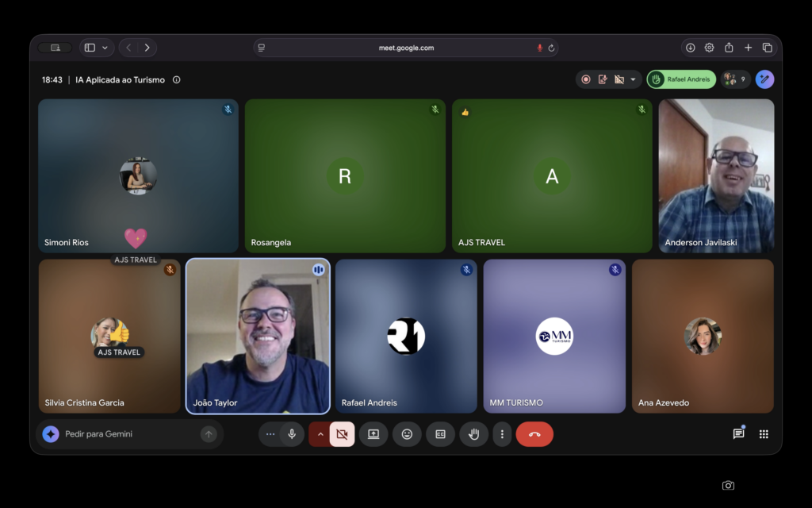812x508 pixels.
Task: Start screen presentation with the share screen icon
Action: (373, 434)
